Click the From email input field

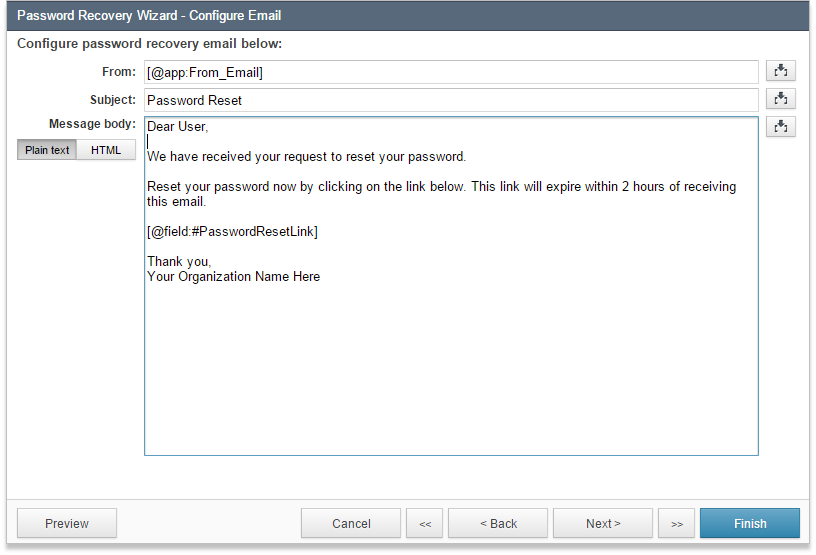[x=451, y=72]
